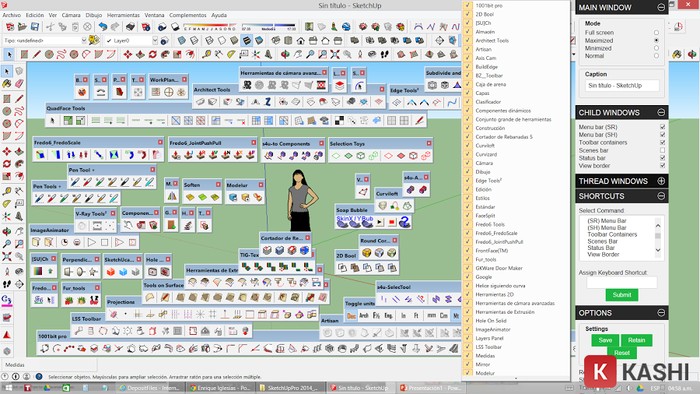The width and height of the screenshot is (700, 394).
Task: Collapse the CHILD WINDOWS section
Action: (x=661, y=112)
